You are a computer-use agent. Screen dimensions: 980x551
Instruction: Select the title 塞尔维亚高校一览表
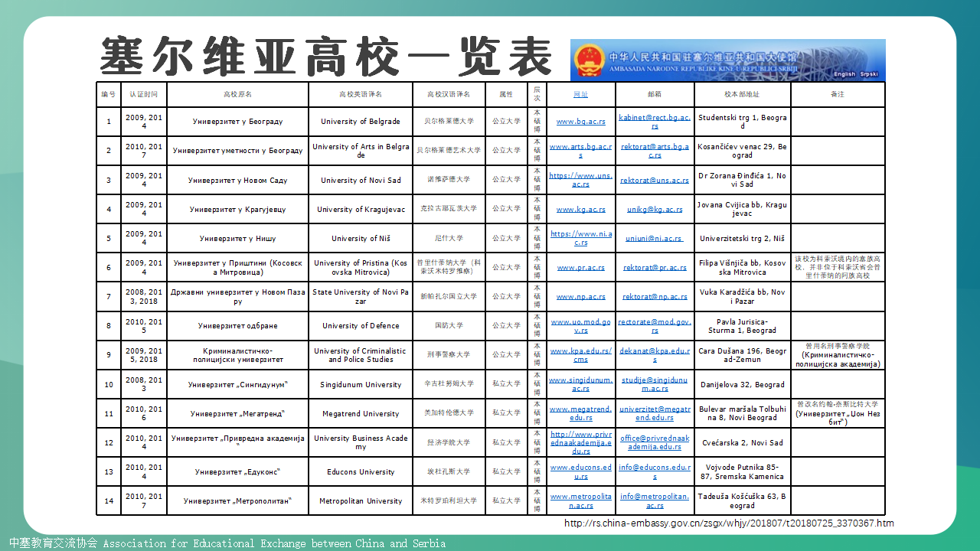tap(326, 56)
